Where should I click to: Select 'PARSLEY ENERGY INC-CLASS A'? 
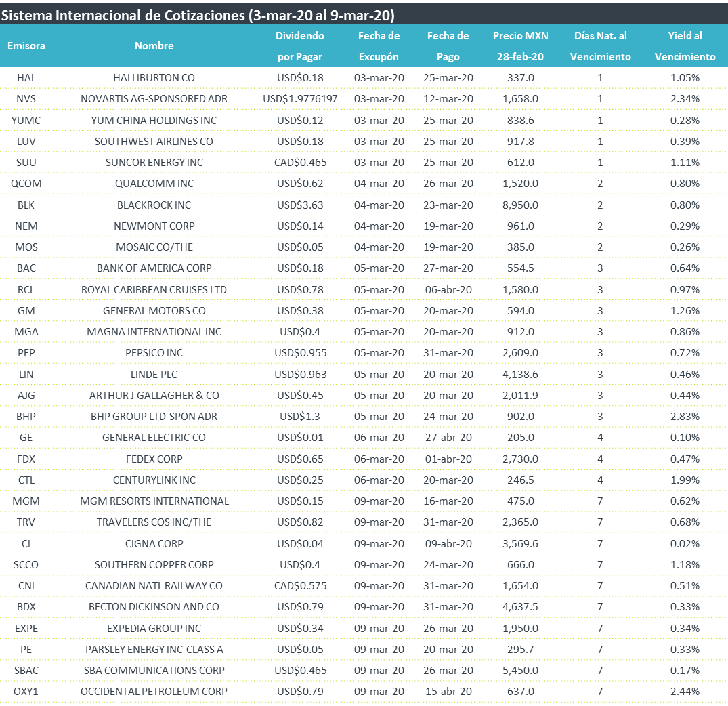[x=154, y=650]
